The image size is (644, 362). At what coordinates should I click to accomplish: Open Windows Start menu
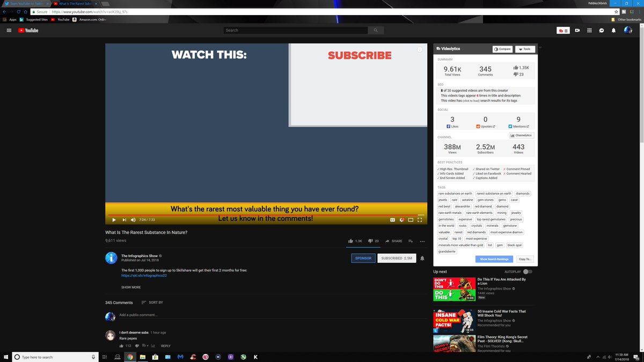pyautogui.click(x=5, y=357)
